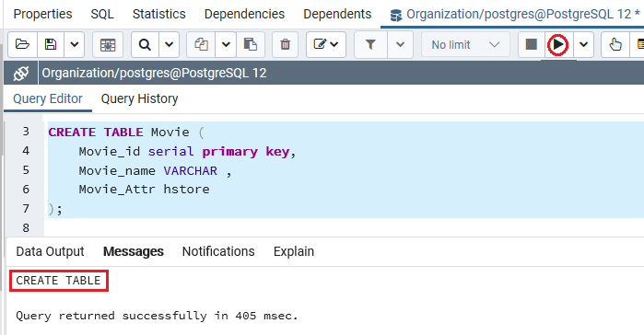The width and height of the screenshot is (644, 335).
Task: Open the edit pencil dropdown
Action: pyautogui.click(x=326, y=44)
